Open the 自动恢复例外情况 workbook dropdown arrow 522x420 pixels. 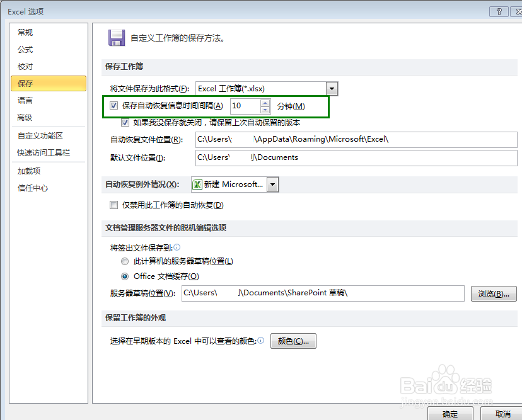pyautogui.click(x=272, y=184)
